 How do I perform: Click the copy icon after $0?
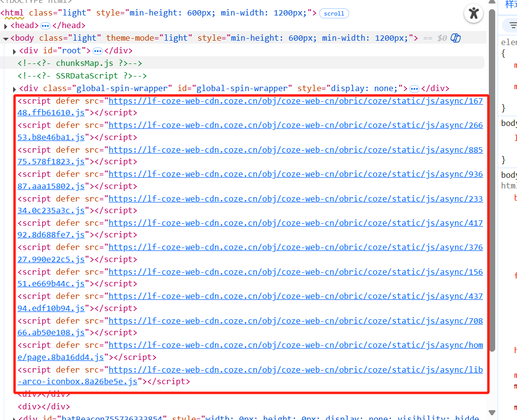455,38
